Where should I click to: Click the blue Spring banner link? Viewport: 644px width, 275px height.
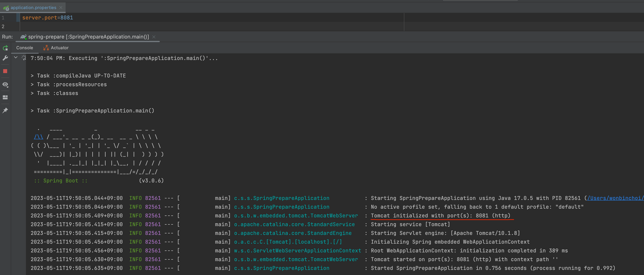(39, 137)
